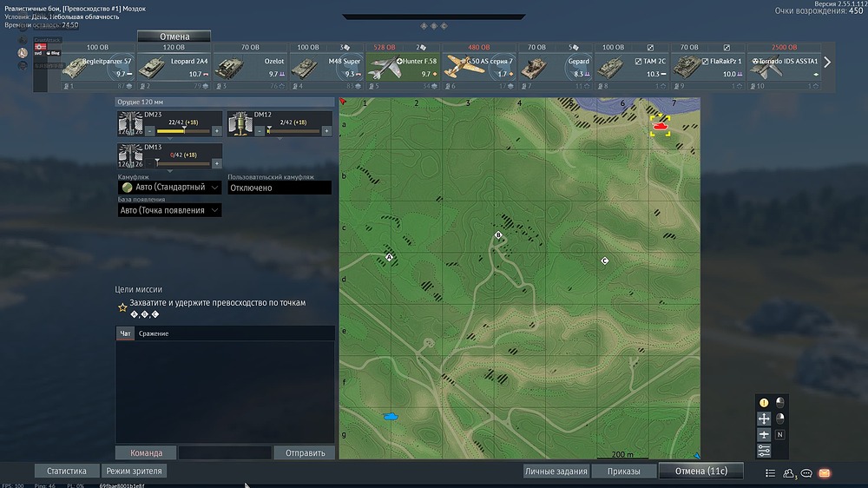
Task: Click the Отправить button
Action: [x=305, y=452]
